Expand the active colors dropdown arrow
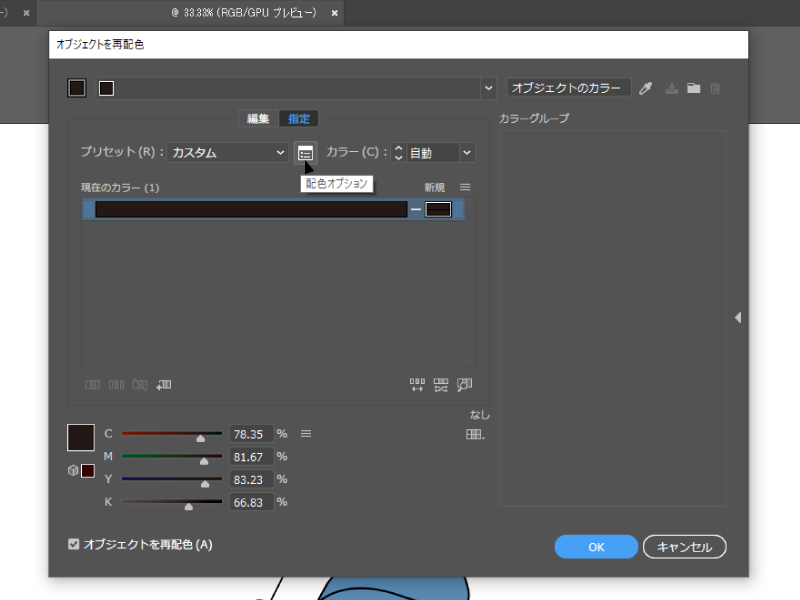The image size is (800, 600). [x=489, y=88]
